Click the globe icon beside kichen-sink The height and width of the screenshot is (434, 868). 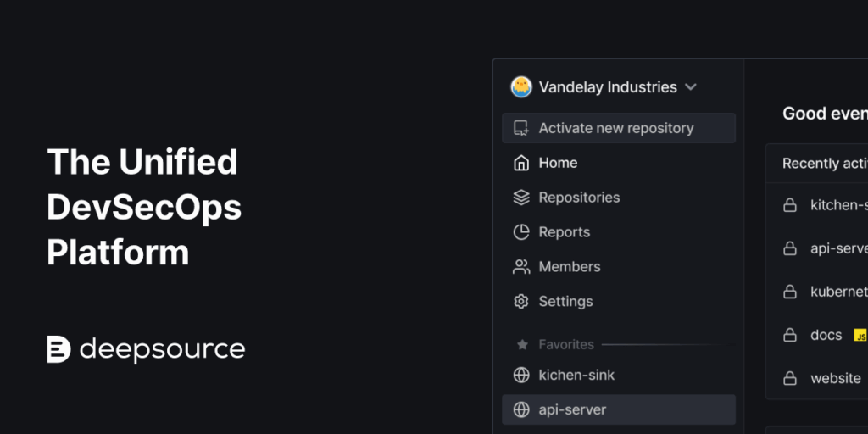521,376
